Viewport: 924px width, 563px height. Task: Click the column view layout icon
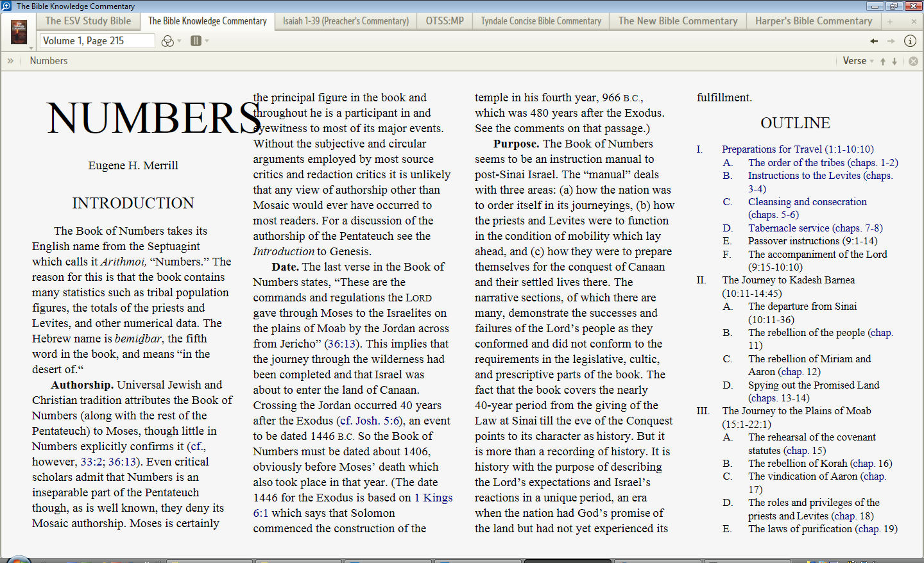click(196, 41)
